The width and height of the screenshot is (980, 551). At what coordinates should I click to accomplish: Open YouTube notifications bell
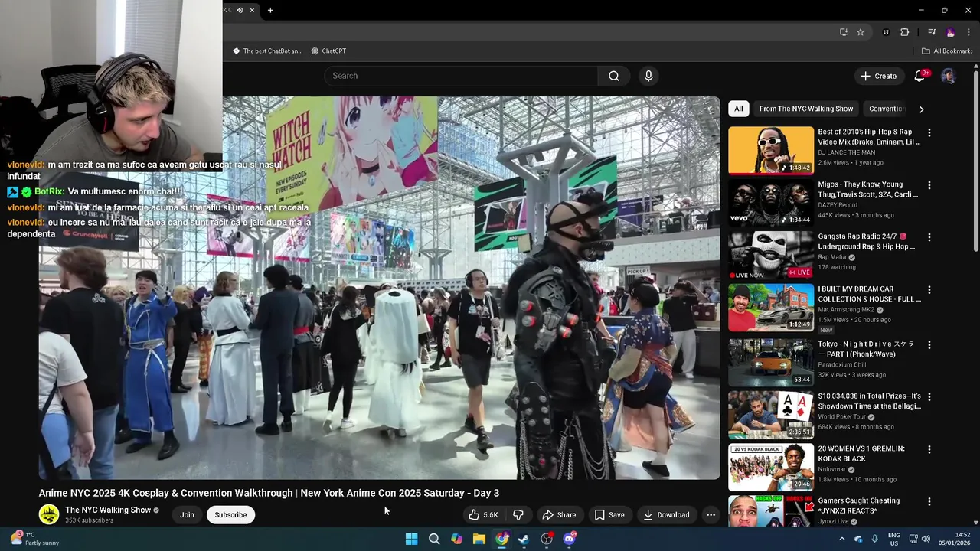click(x=920, y=76)
